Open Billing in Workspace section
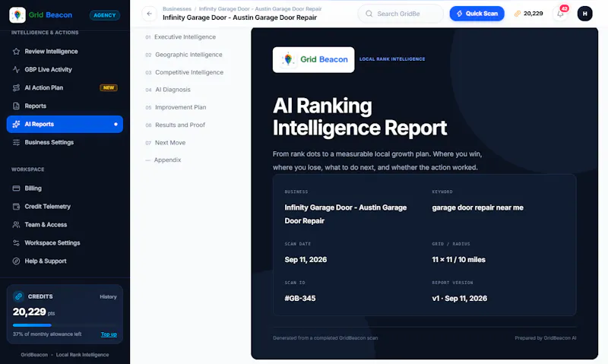The width and height of the screenshot is (608, 364). (x=65, y=188)
